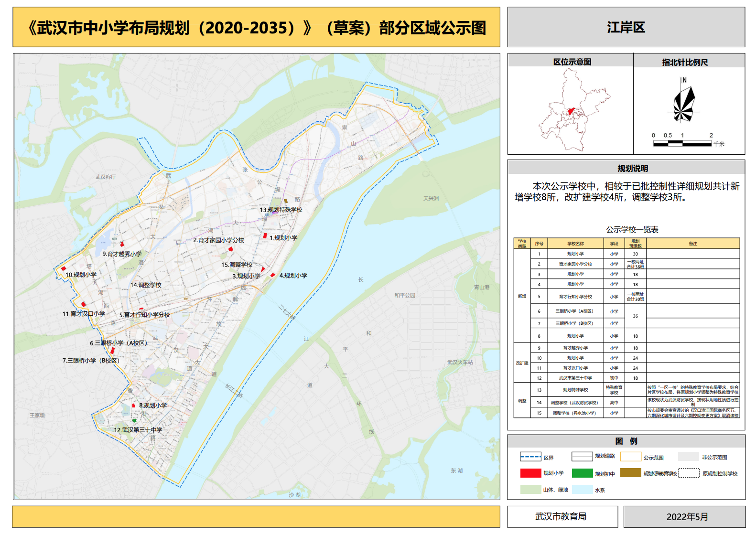The height and width of the screenshot is (534, 756).
Task: Click the red marker for 4.规划小学
Action: 273,275
